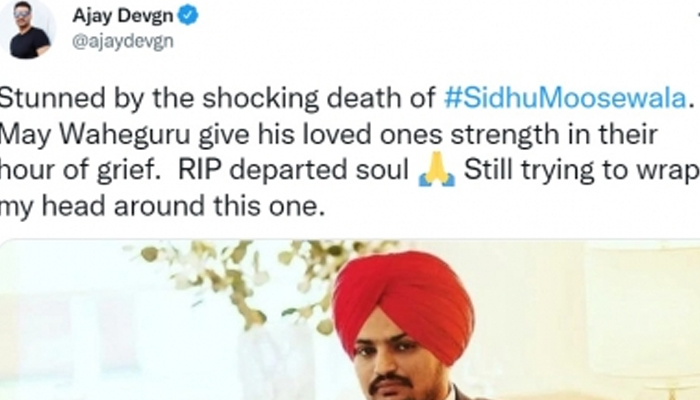700x400 pixels.
Task: Click the words "Stunned by the shocking death of"
Action: pyautogui.click(x=218, y=99)
